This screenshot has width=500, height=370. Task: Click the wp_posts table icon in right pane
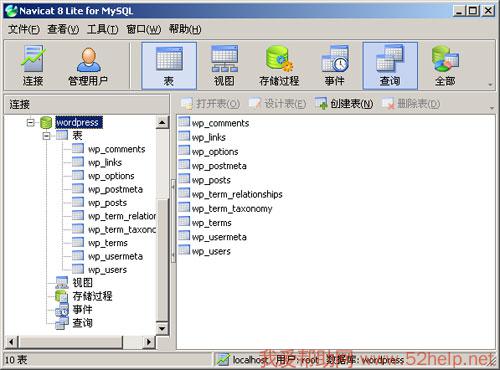[x=184, y=179]
